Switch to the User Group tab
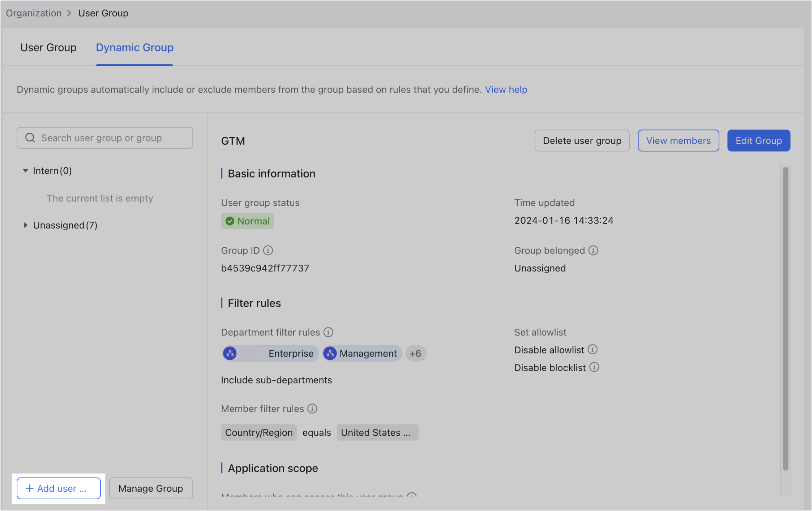Viewport: 812px width, 511px height. (48, 48)
